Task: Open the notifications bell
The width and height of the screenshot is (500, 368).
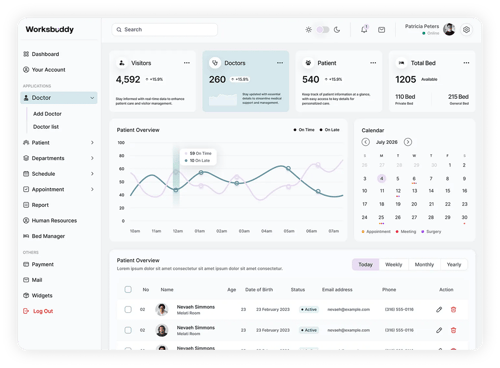Action: (x=364, y=29)
